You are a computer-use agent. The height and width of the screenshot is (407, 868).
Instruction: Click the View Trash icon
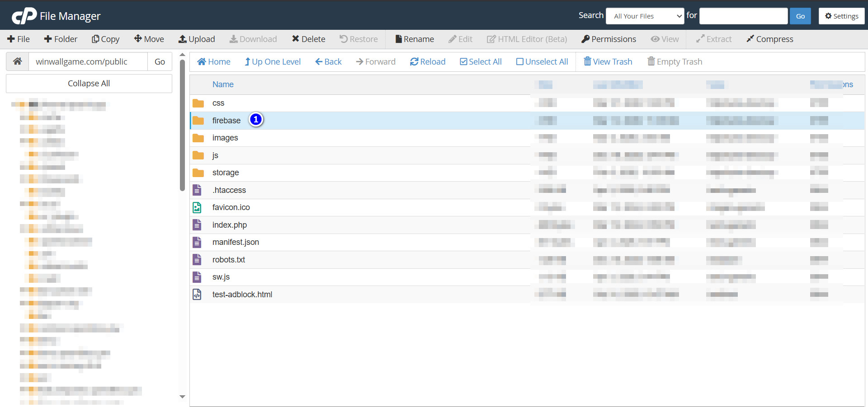tap(587, 61)
